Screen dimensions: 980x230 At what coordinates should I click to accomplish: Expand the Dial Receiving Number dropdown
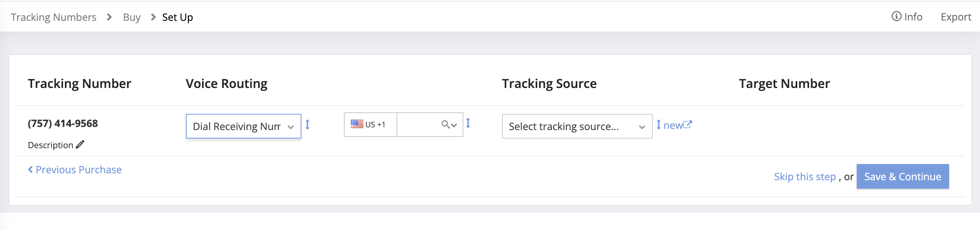(243, 126)
